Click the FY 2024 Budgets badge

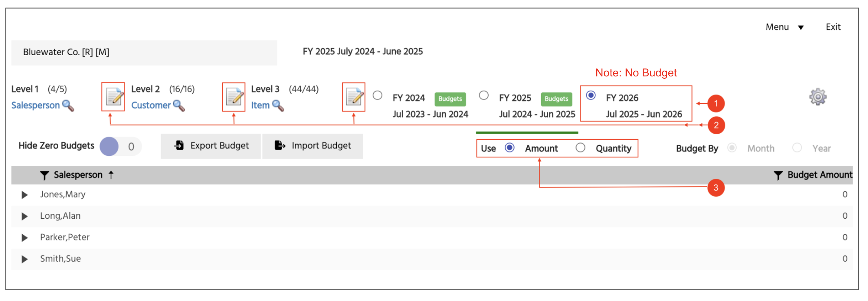click(450, 99)
